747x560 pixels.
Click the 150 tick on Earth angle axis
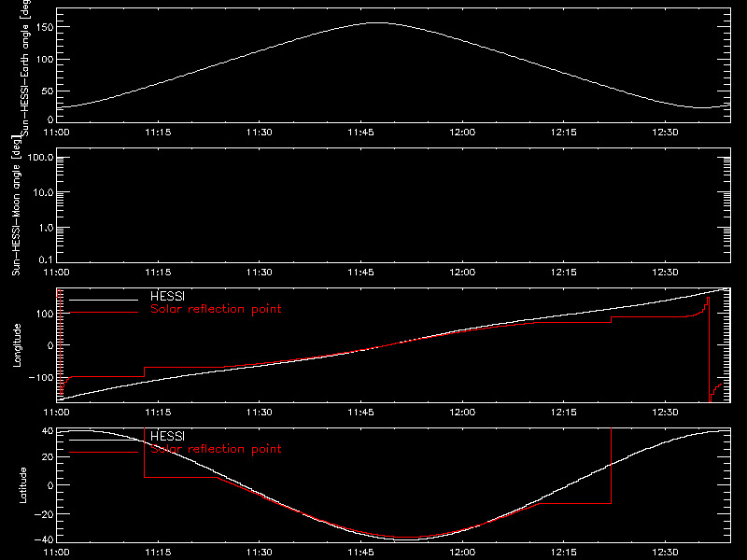[x=45, y=27]
